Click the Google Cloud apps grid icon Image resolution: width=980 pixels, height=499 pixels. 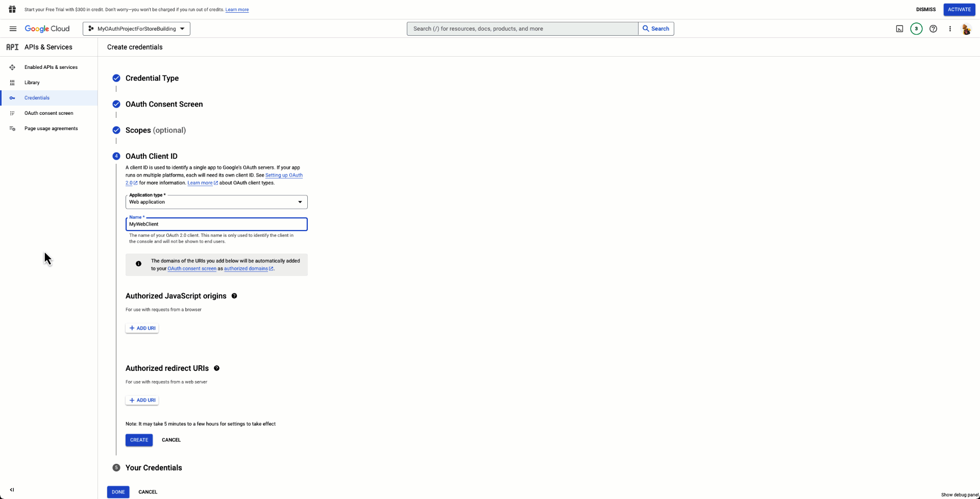[12, 9]
